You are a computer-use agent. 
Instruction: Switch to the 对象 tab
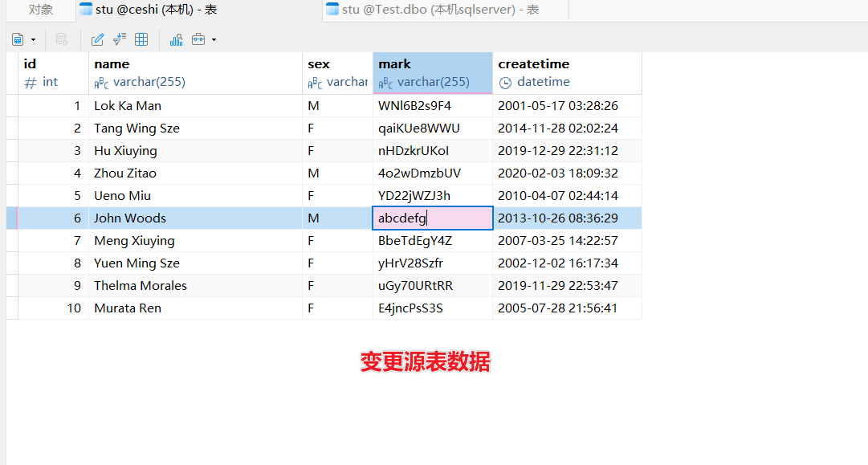click(x=38, y=10)
